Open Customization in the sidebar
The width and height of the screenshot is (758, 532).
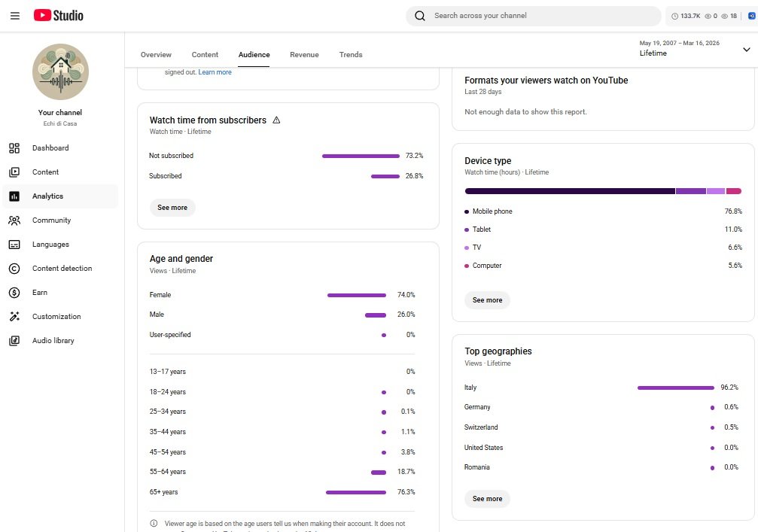[56, 317]
